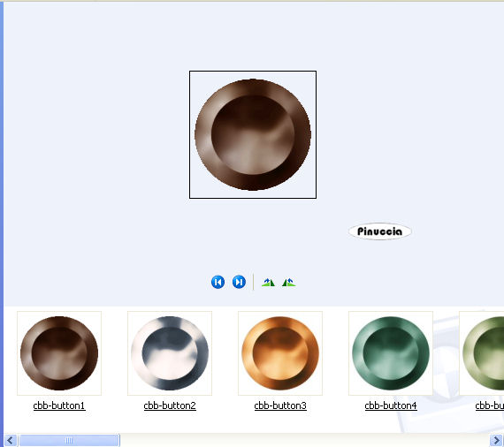Select the partially visible olive green thumbnail
Viewport: 504px width, 447px height.
point(482,353)
